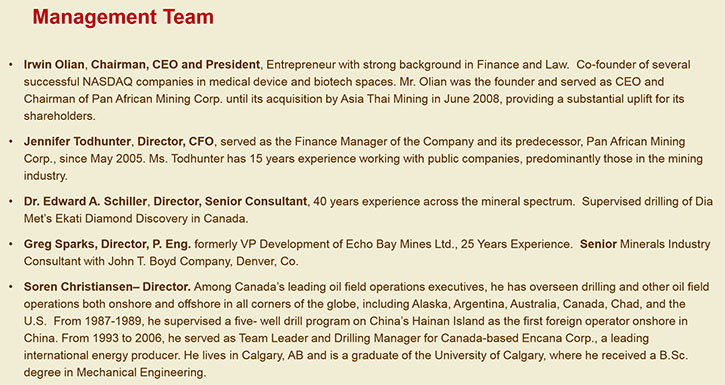Viewport: 725px width, 385px height.
Task: Click the Management Team heading
Action: (x=123, y=17)
